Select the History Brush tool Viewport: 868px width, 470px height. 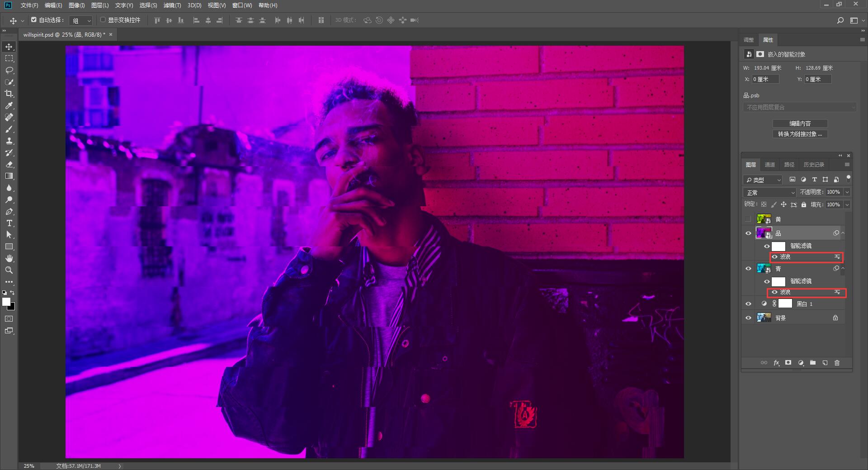9,152
